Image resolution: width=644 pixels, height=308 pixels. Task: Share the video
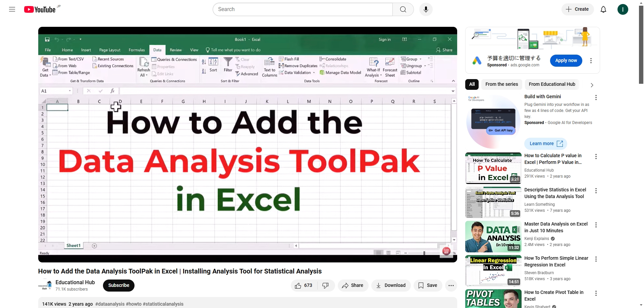(x=353, y=286)
